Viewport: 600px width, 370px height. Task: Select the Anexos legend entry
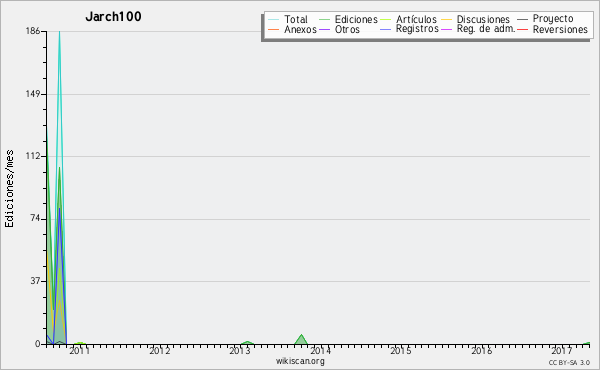coord(300,29)
